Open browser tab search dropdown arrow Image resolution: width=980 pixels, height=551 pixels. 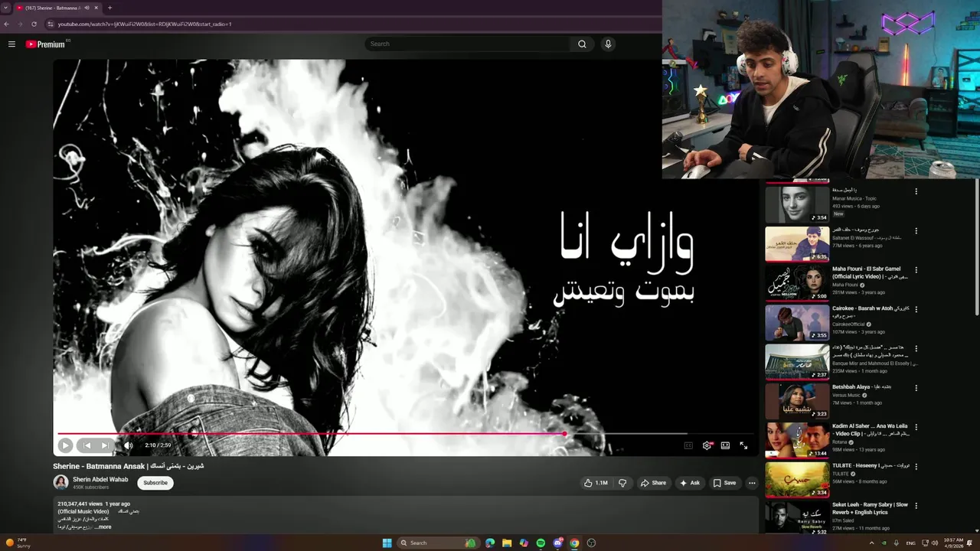(x=6, y=8)
